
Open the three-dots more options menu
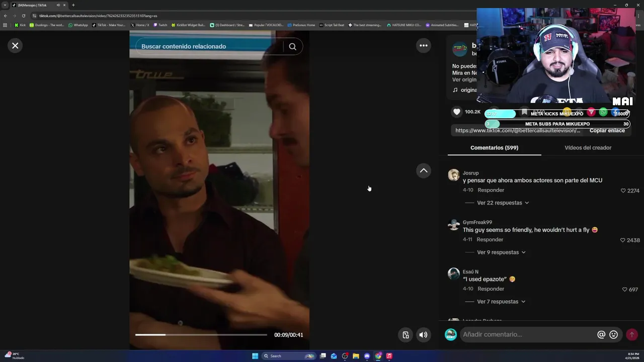pos(424,46)
